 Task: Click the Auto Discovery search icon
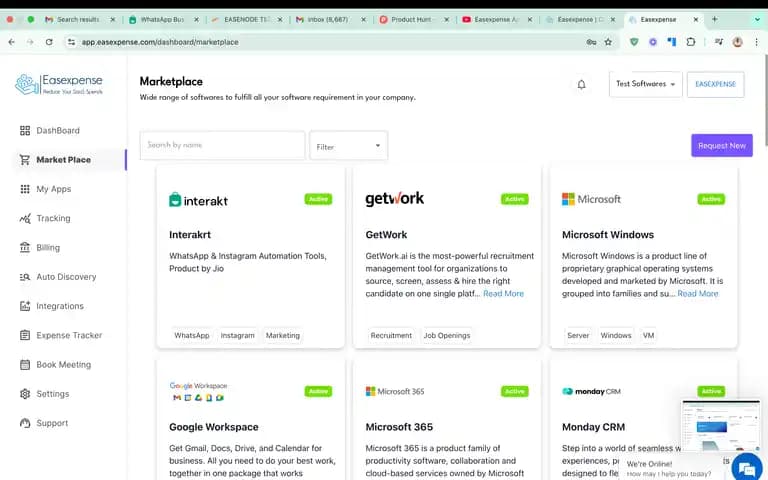point(25,277)
